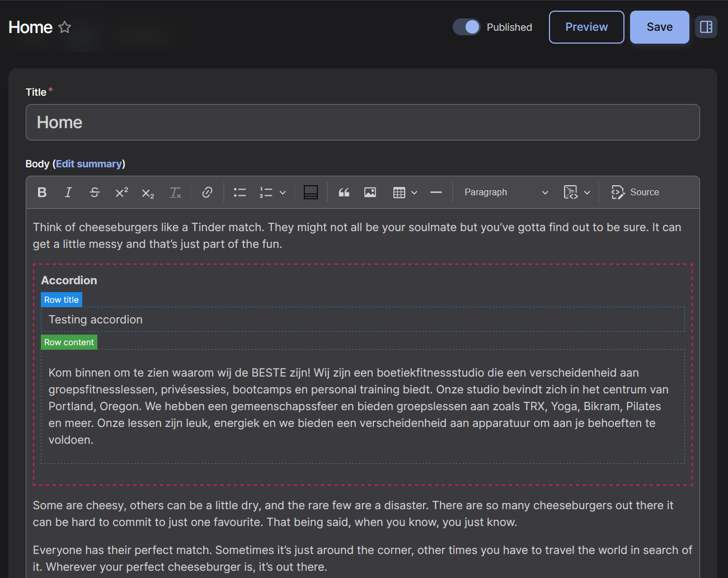The height and width of the screenshot is (578, 728).
Task: Insert a link
Action: (207, 192)
